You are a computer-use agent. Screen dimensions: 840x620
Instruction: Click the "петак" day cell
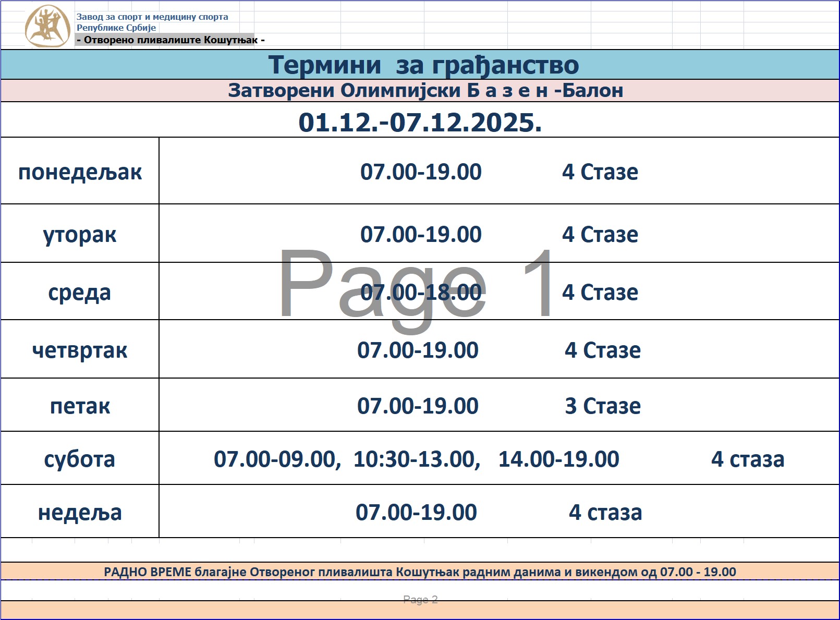pos(80,406)
